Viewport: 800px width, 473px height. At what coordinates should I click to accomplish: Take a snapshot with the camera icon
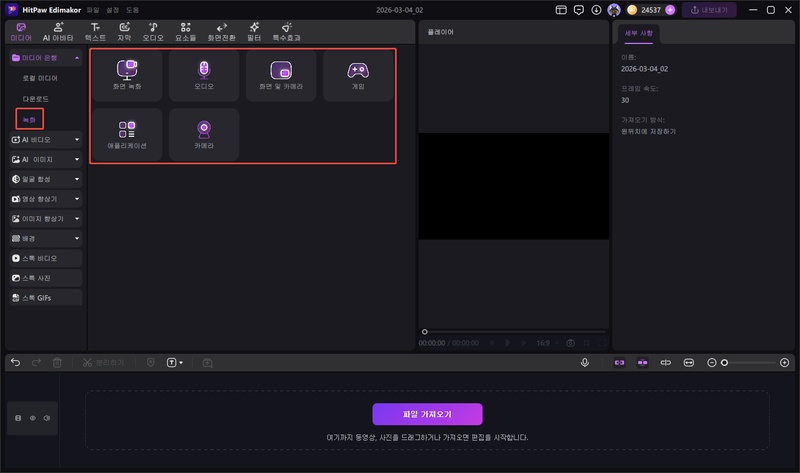pos(570,343)
